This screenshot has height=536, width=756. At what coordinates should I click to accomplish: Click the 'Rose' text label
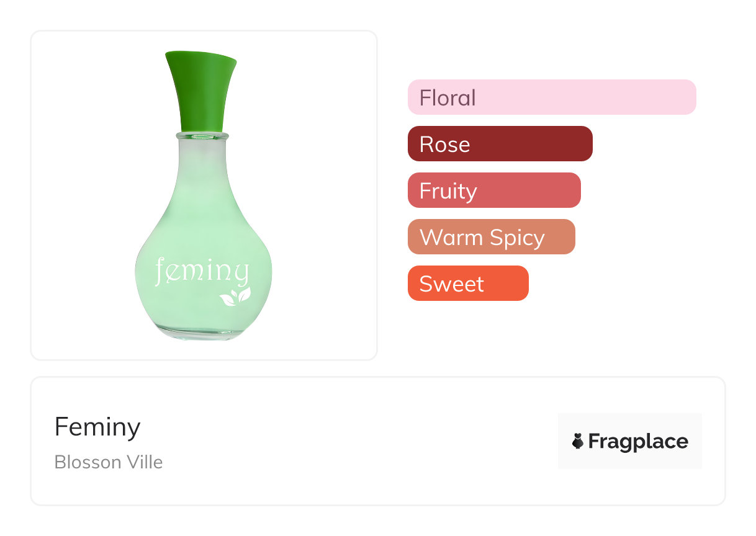[444, 145]
